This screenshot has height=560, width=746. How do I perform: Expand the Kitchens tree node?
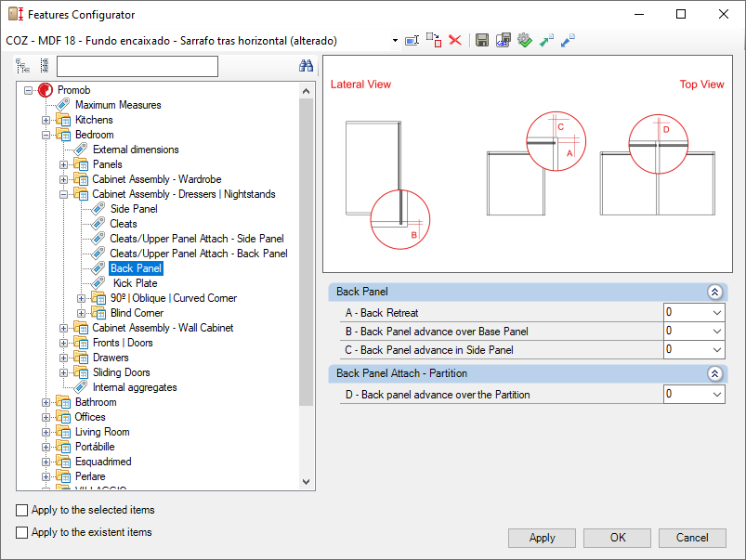pos(46,121)
